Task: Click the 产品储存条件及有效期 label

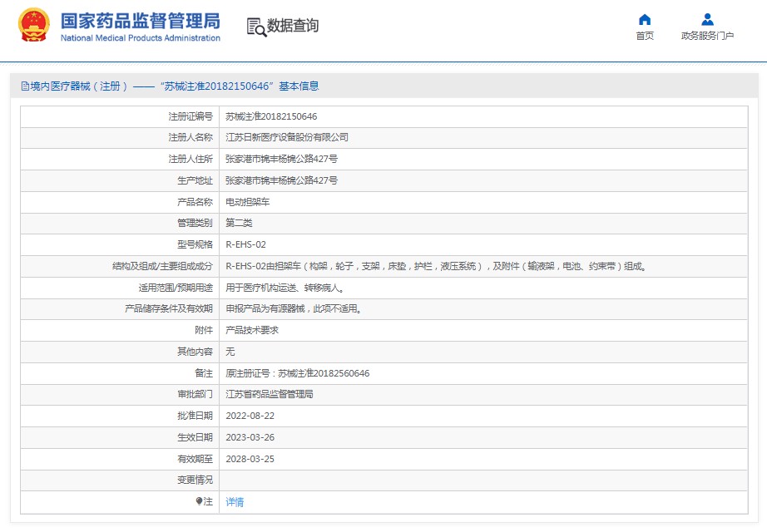Action: [169, 308]
